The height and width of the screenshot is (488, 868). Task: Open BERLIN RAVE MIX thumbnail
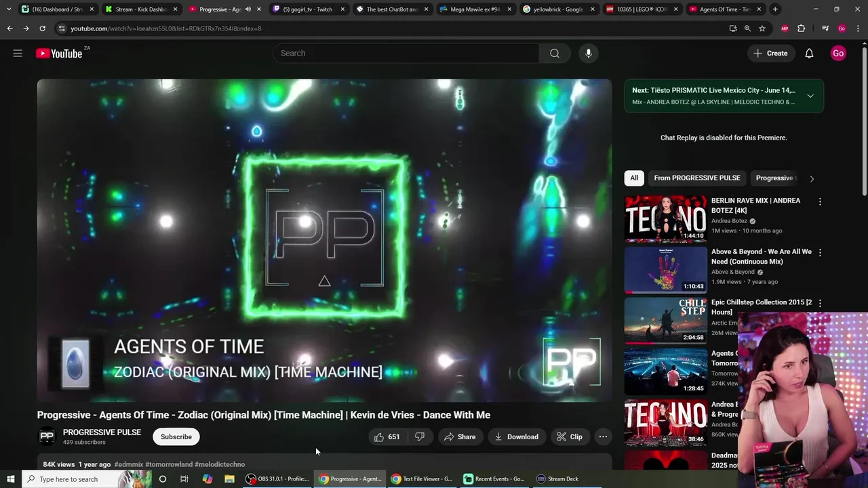pos(665,219)
